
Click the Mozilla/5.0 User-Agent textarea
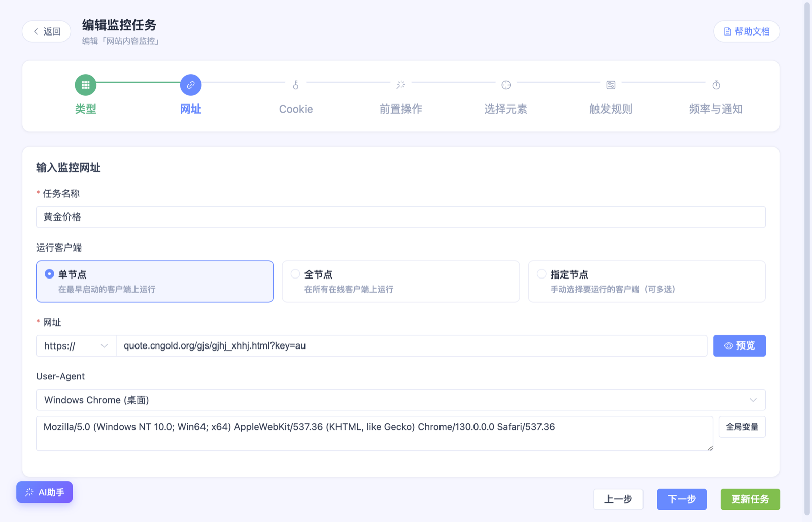[375, 434]
